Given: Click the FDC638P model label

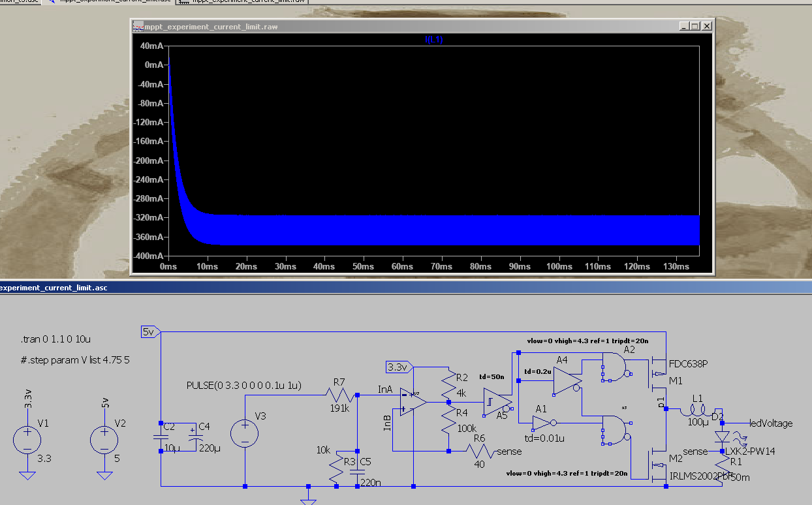Looking at the screenshot, I should pos(689,363).
